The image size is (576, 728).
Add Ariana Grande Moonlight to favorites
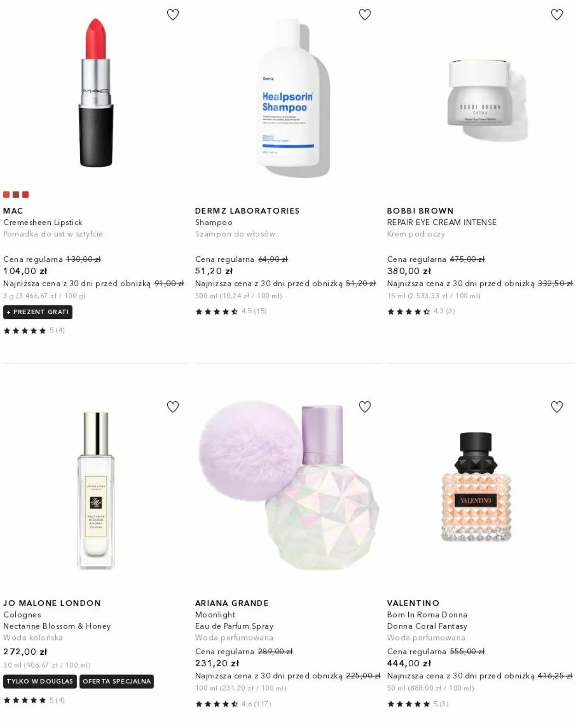(x=364, y=407)
